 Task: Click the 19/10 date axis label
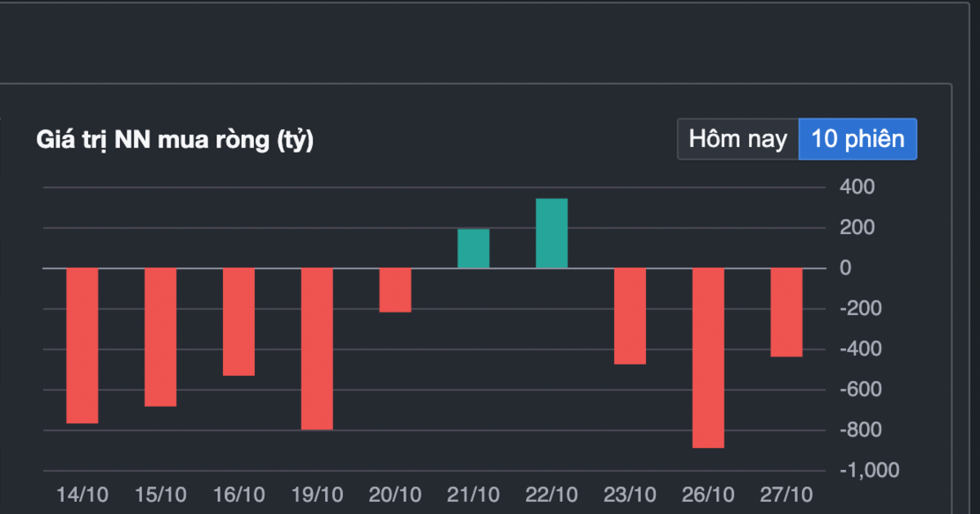(317, 494)
